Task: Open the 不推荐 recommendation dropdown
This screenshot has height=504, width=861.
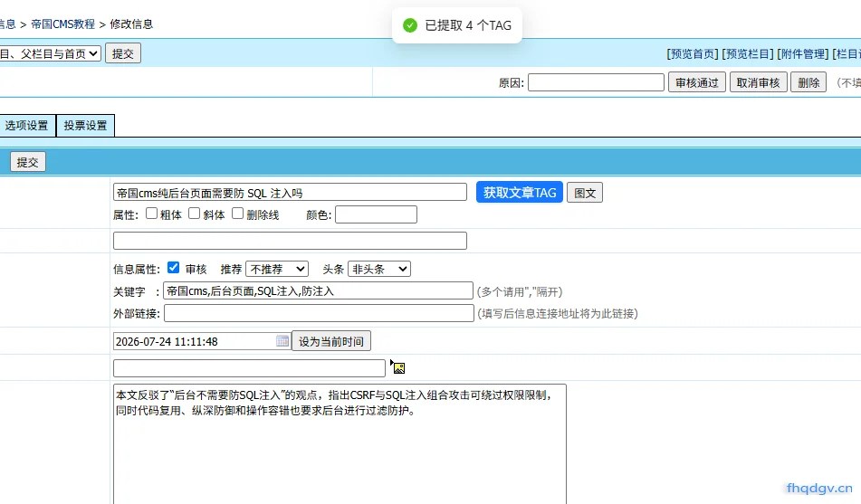Action: tap(277, 269)
